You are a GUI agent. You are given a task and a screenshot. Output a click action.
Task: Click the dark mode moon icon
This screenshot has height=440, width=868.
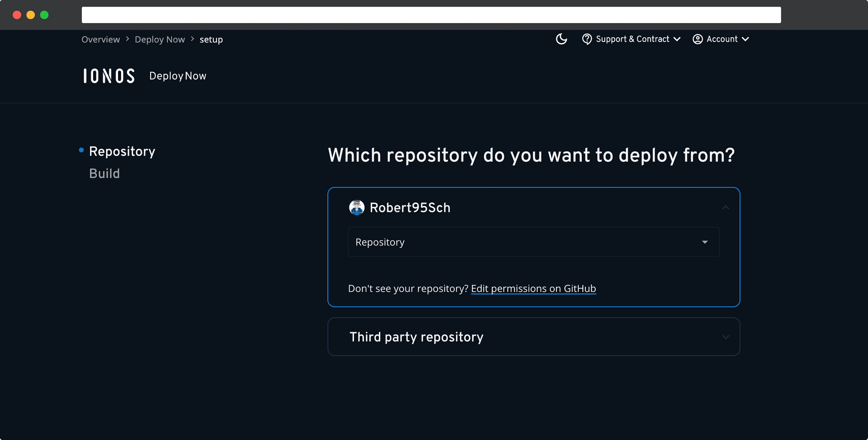tap(561, 39)
